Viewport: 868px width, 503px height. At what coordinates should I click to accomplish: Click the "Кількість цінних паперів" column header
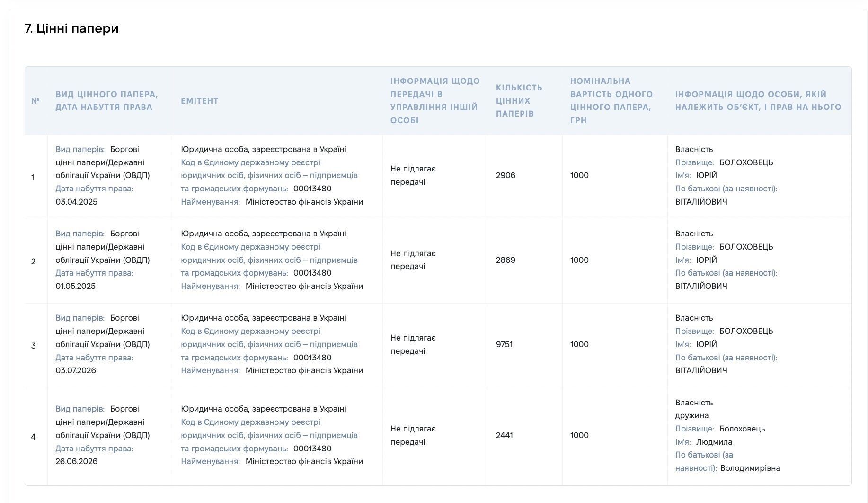click(519, 101)
